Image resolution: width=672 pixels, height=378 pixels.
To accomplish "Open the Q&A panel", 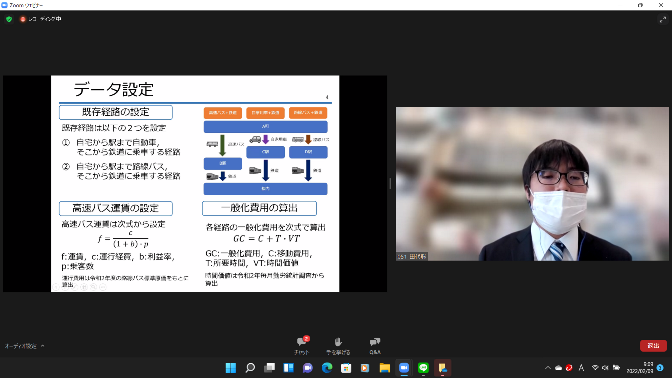I will click(375, 345).
